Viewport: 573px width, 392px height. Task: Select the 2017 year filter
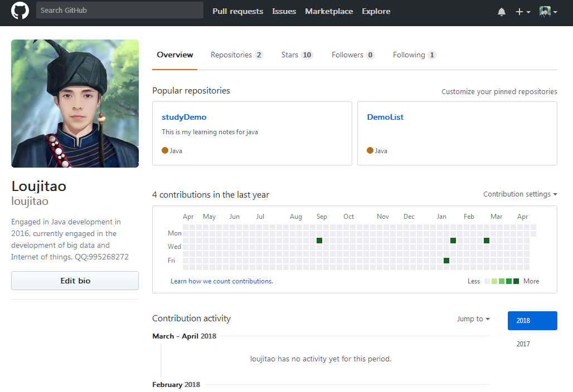(x=523, y=344)
